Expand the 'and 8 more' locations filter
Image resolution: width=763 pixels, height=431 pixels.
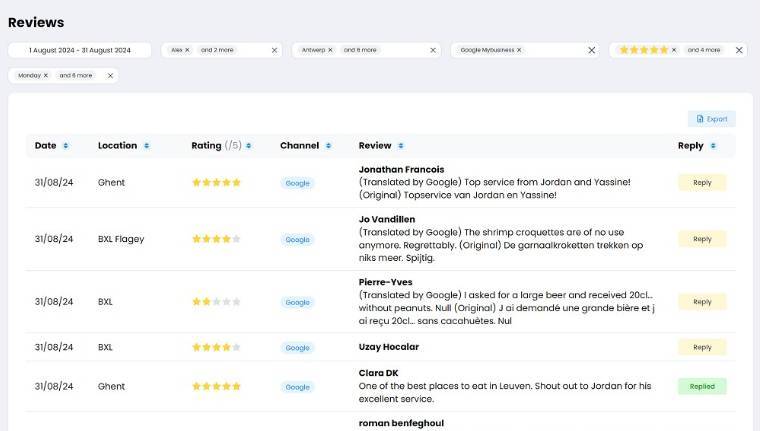pos(360,50)
